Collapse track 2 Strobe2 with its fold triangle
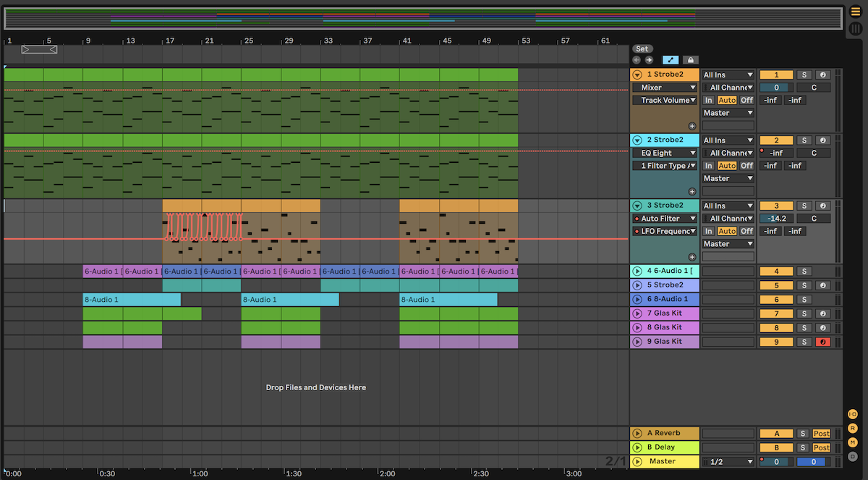This screenshot has width=868, height=480. click(637, 140)
